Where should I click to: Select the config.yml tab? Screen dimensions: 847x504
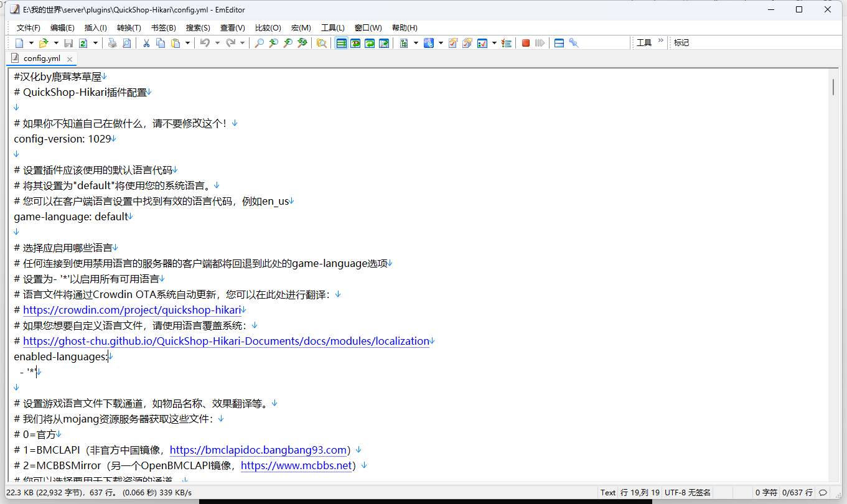(x=42, y=58)
